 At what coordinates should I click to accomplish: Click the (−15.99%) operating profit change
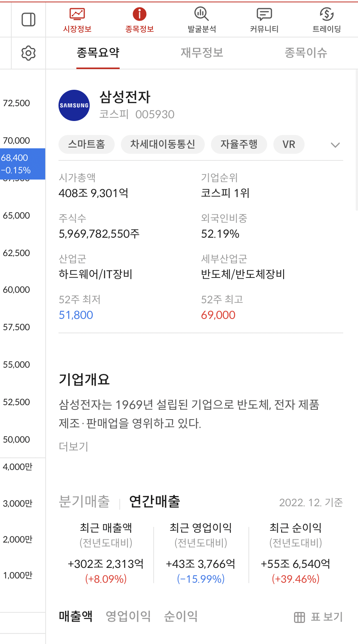[x=201, y=579]
